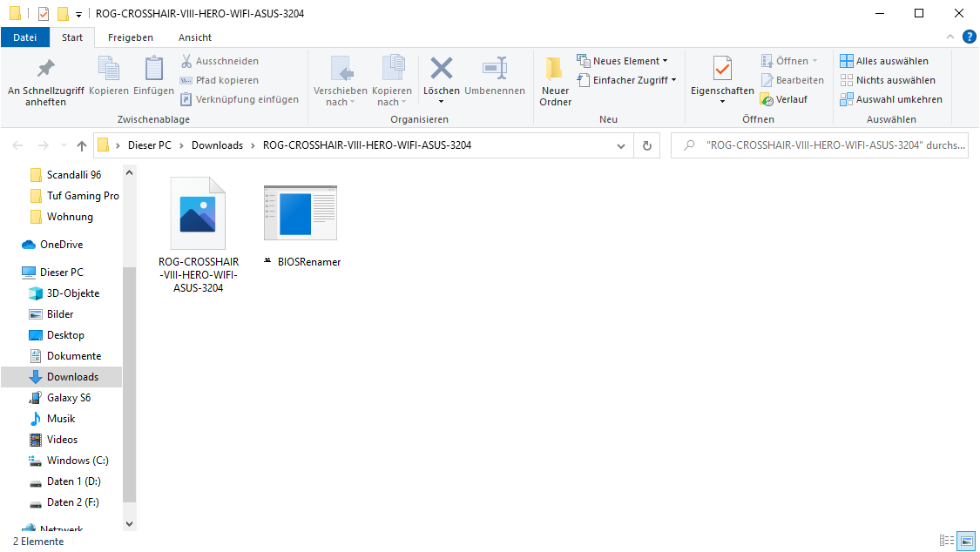Click the search box
Viewport: 980px width, 552px height.
tap(820, 145)
